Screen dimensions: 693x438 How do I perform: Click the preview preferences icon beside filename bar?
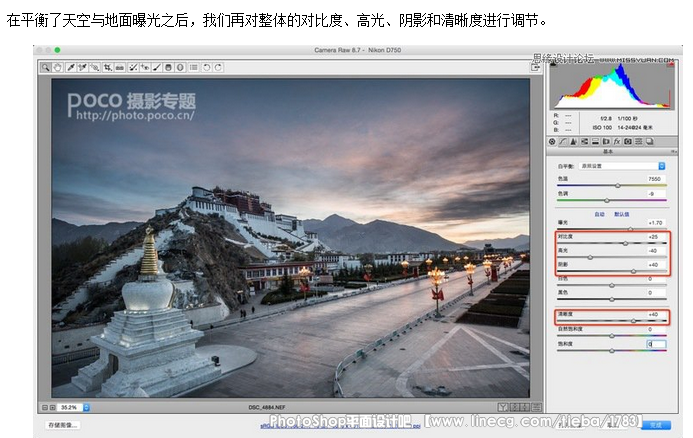tap(537, 407)
